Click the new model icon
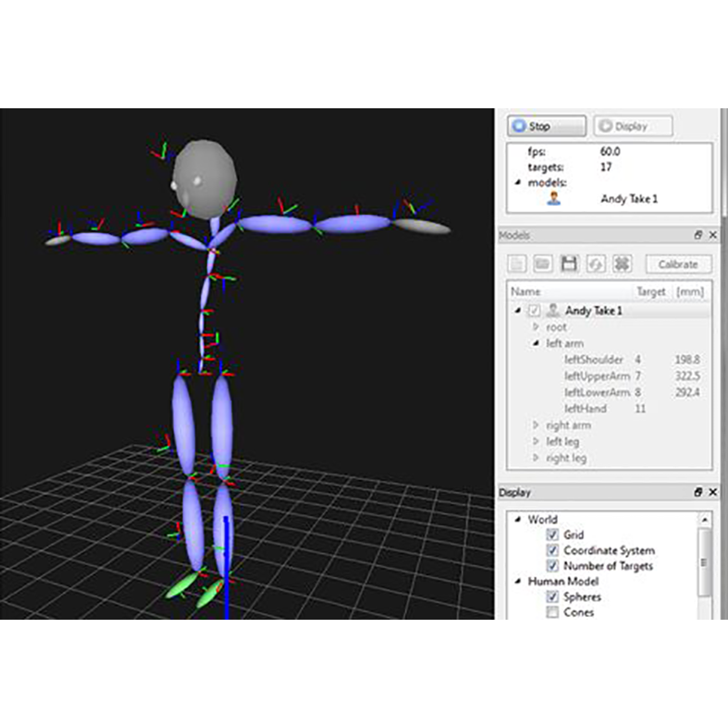 (516, 264)
